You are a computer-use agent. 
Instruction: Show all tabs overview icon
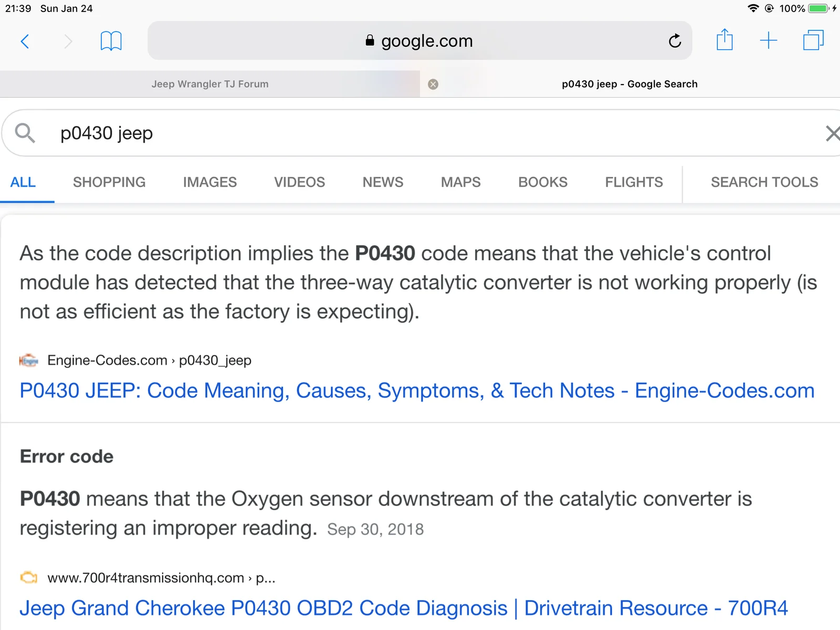click(813, 40)
